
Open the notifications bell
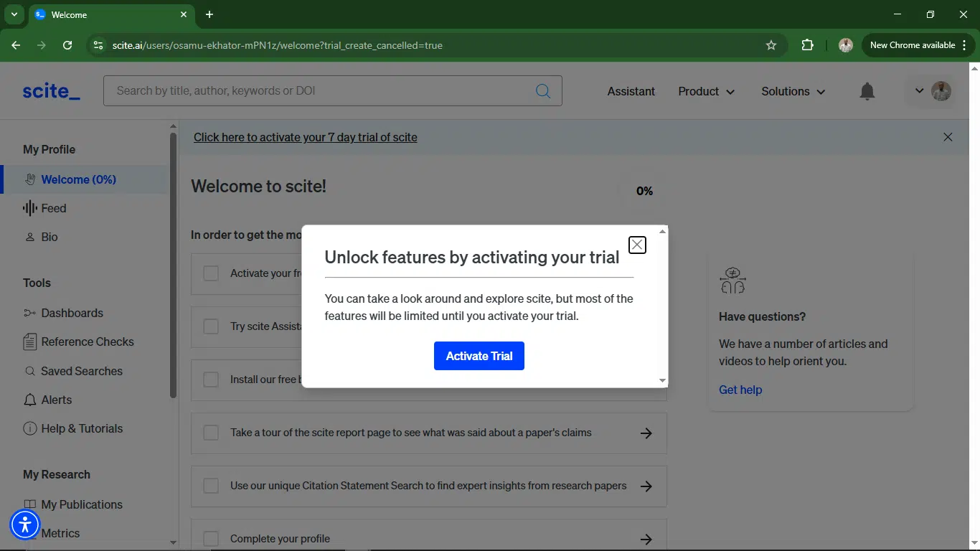click(867, 91)
